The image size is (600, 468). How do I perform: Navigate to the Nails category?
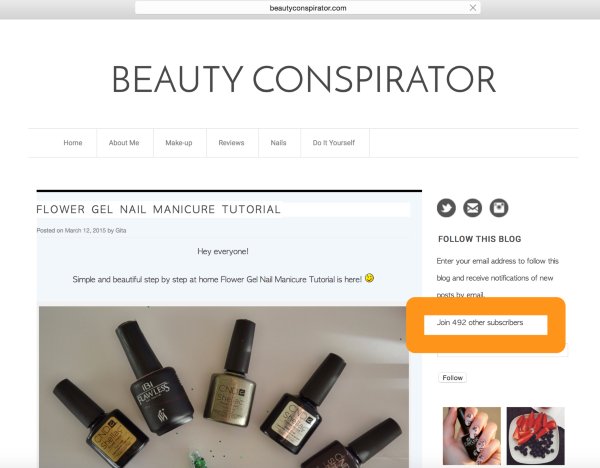[278, 143]
